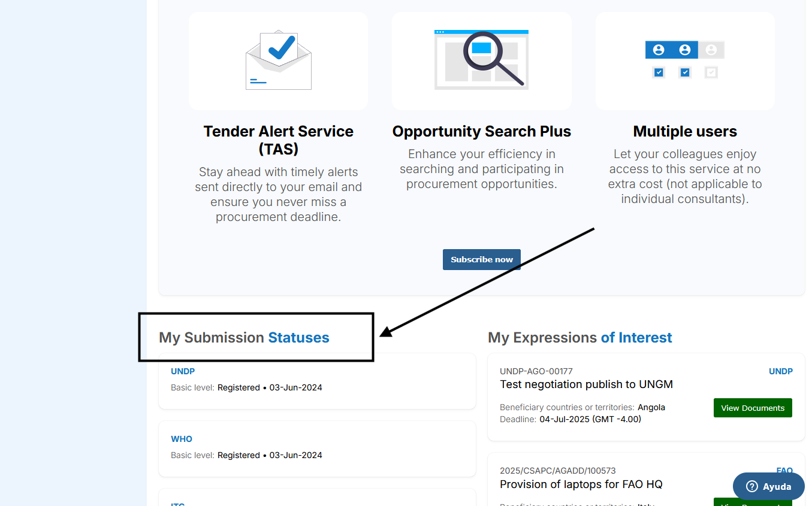Click the middle blue checkbox in users graphic

(685, 72)
